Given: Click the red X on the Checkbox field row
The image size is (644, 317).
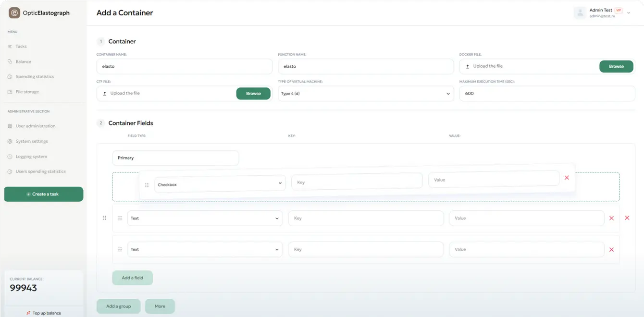Looking at the screenshot, I should [567, 178].
